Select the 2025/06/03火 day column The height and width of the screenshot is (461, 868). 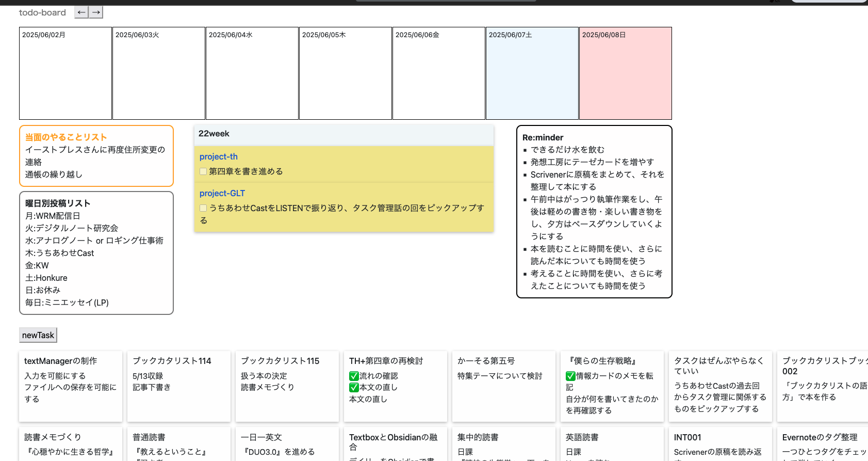tap(159, 73)
